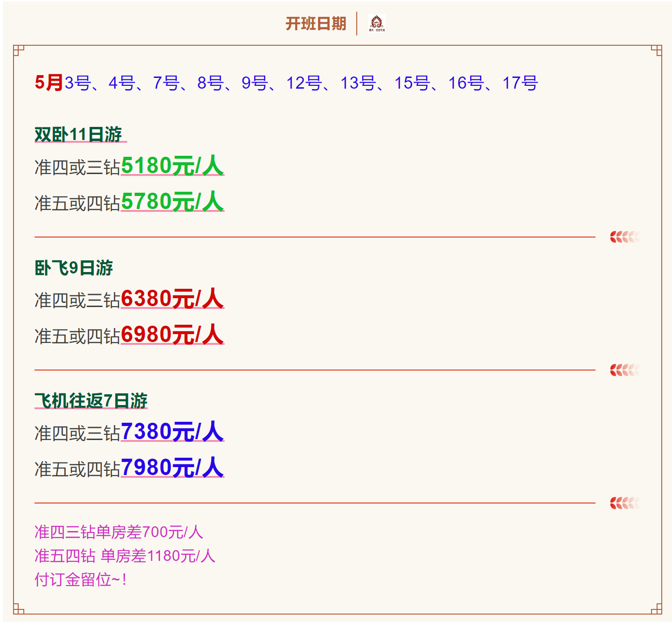Select the 4号 departure date

122,83
